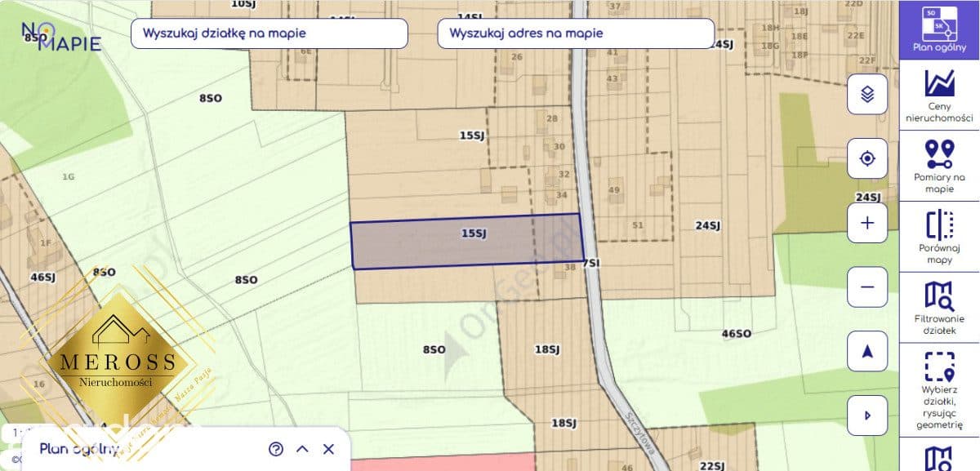Select Pomiary na mapie measuring tool

[939, 166]
